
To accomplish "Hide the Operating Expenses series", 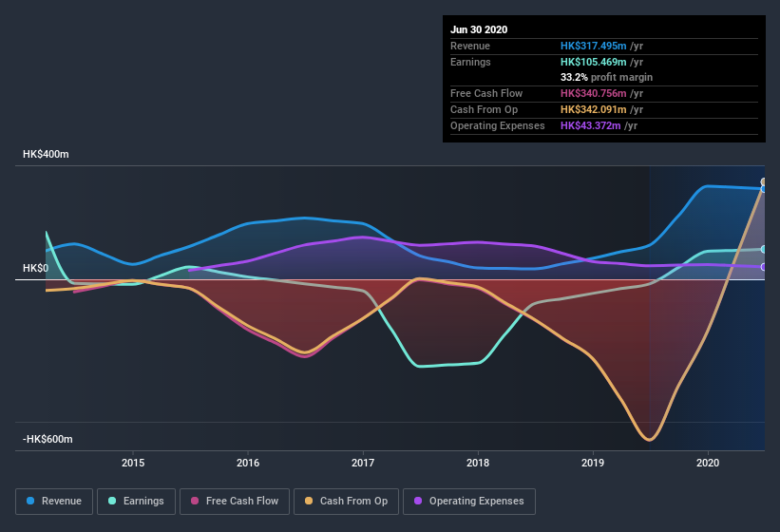I will (x=468, y=501).
